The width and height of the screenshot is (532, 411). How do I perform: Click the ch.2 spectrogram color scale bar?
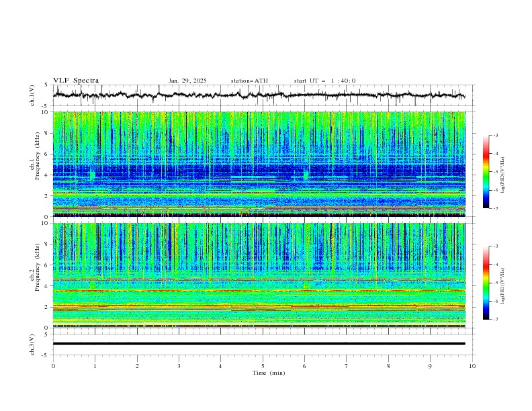[x=486, y=283]
